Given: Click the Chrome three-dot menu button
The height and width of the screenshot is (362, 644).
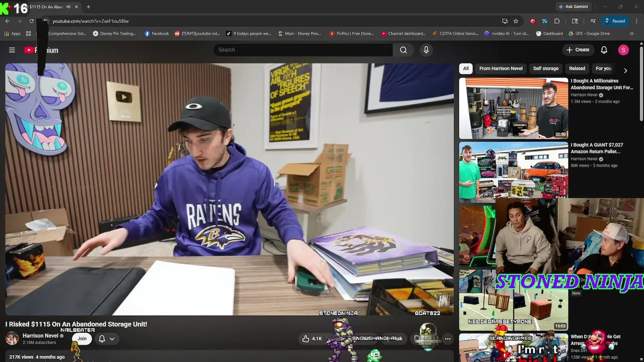Looking at the screenshot, I should coord(635,21).
